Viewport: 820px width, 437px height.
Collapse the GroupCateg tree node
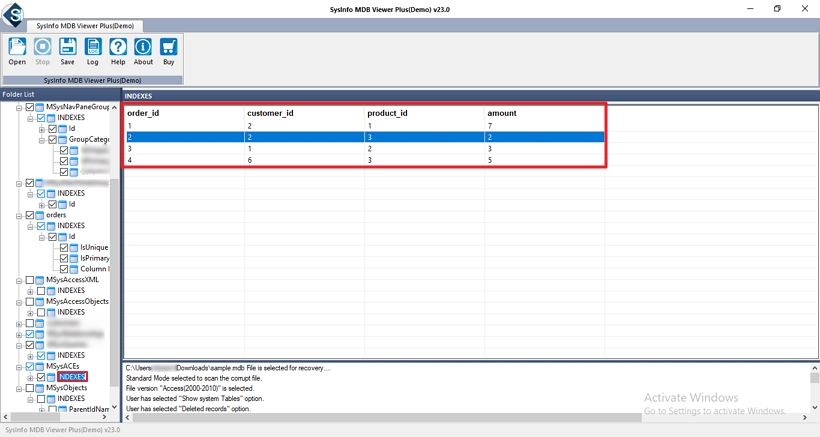point(41,140)
